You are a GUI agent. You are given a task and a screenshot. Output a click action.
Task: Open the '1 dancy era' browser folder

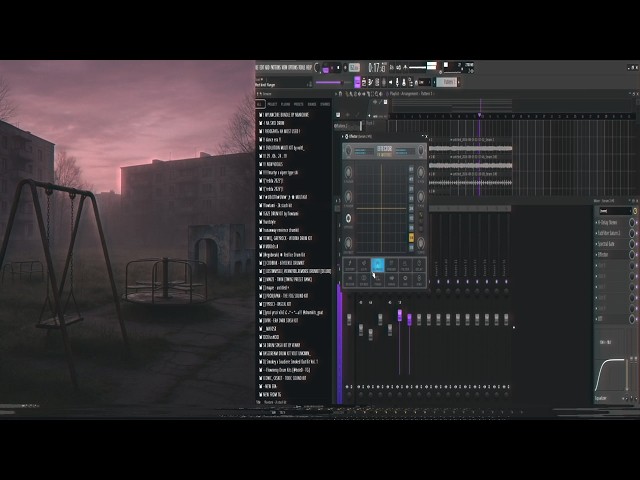coord(270,140)
